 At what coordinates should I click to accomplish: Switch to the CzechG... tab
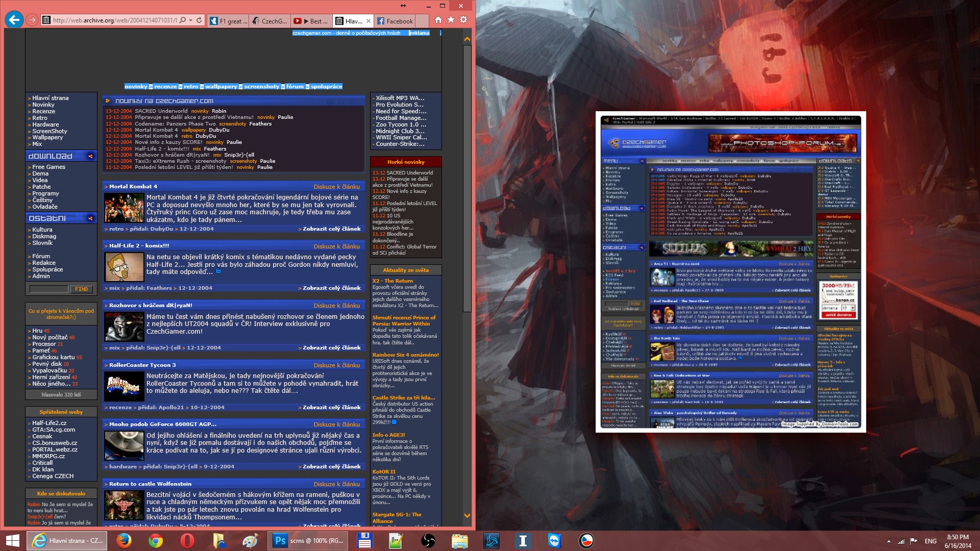[270, 21]
